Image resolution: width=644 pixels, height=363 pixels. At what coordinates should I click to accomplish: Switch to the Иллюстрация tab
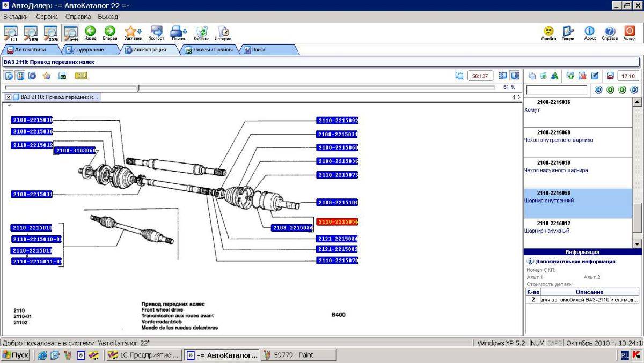coord(149,50)
